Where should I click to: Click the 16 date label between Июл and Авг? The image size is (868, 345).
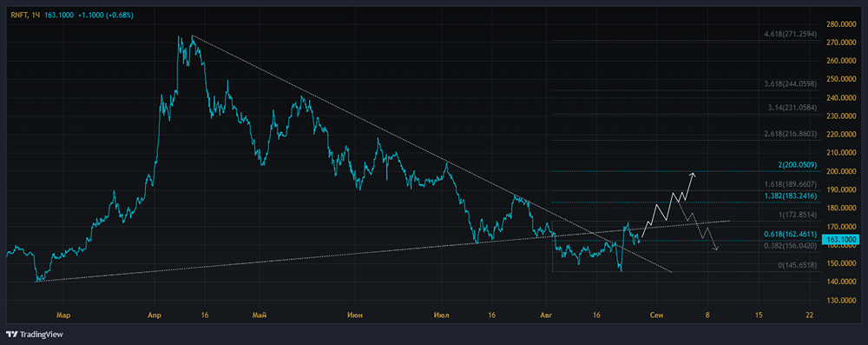(x=491, y=315)
